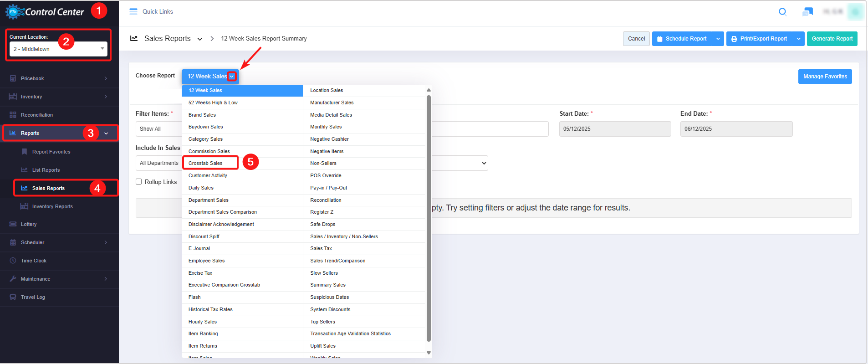Click the Time Clock icon

[13, 261]
